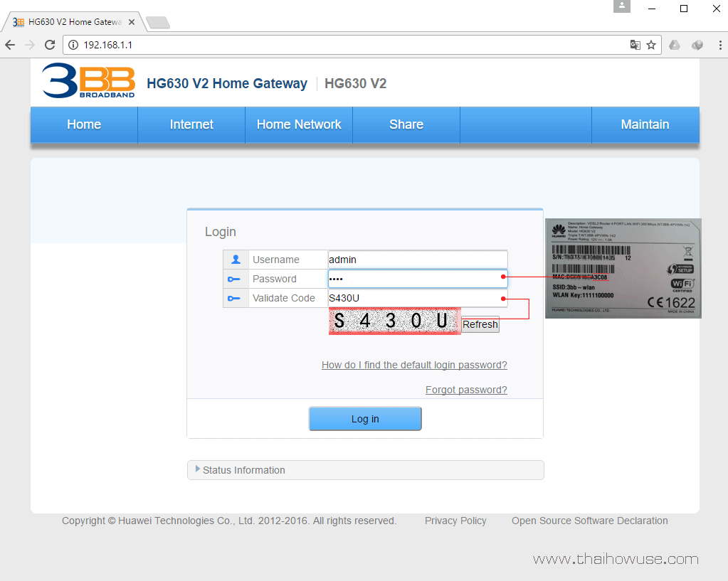Click the 3BB Broadband logo
Screen dimensions: 728x581
[x=89, y=81]
